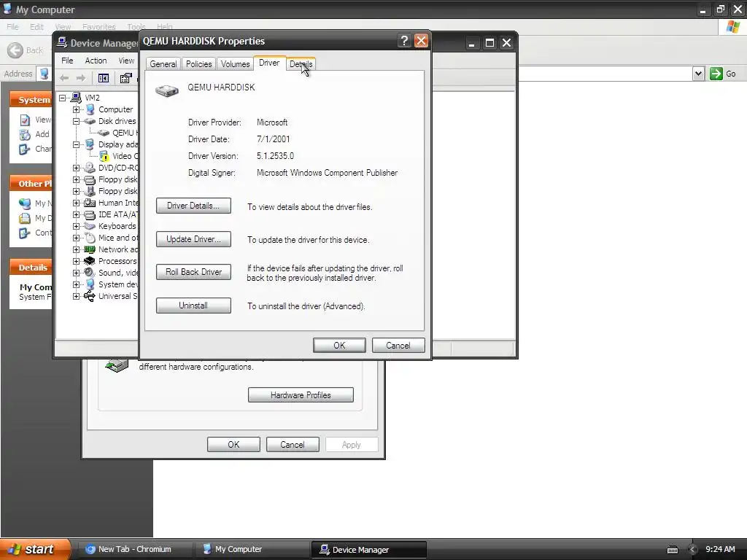Click Cancel in the System Properties dialog
The height and width of the screenshot is (560, 747).
point(293,444)
